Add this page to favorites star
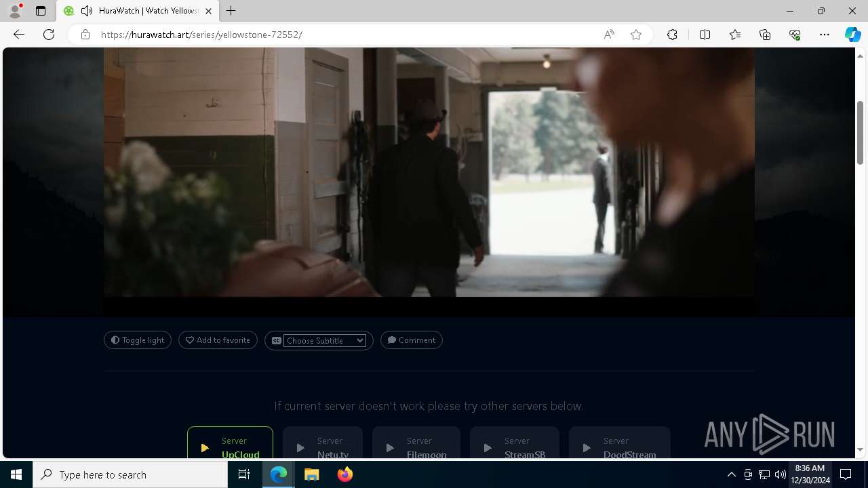 click(x=636, y=35)
